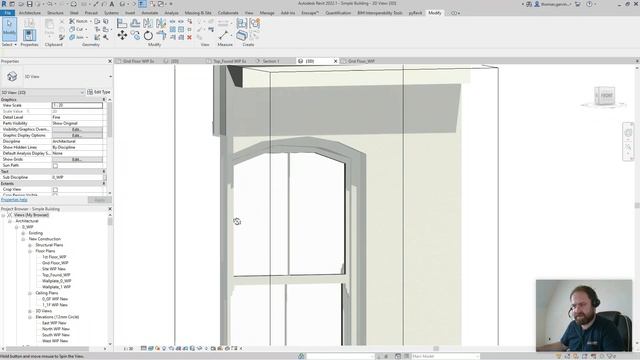The image size is (640, 360).
Task: Click the Properties panel vertical scrollbar
Action: click(110, 120)
